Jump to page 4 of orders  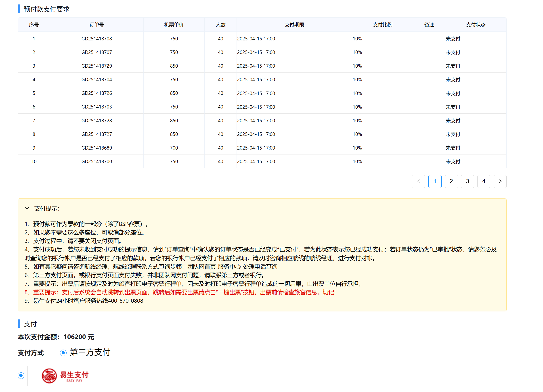tap(483, 181)
